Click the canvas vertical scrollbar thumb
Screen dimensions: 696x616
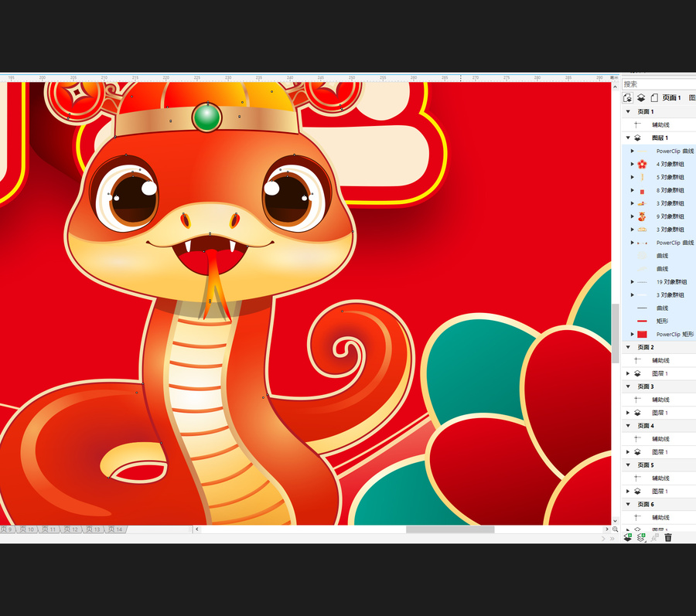[x=616, y=333]
